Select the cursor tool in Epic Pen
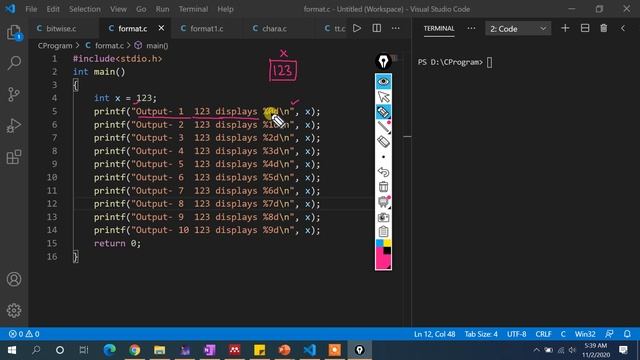This screenshot has width=640, height=360. click(383, 97)
